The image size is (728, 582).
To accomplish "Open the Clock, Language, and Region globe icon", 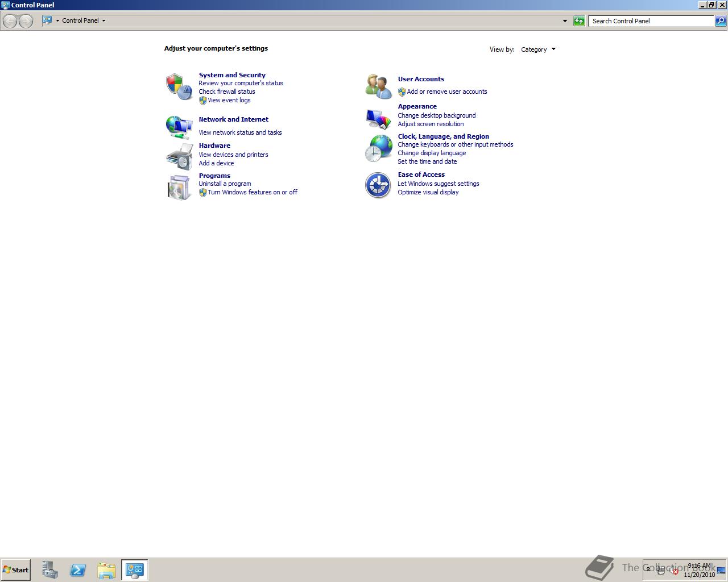I will [378, 148].
